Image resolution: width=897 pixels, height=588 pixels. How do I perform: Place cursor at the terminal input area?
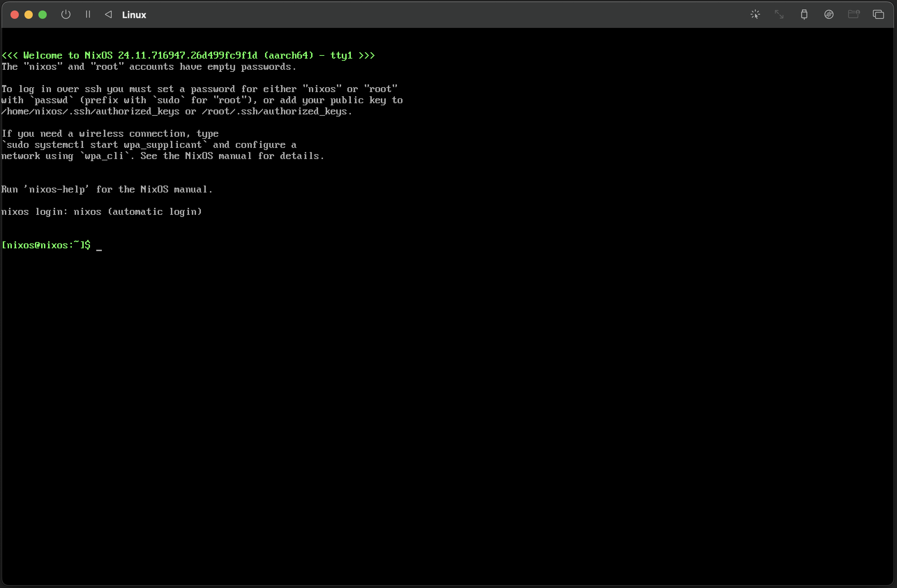99,247
